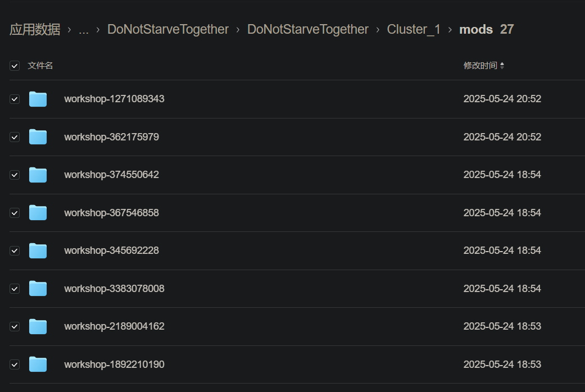Image resolution: width=585 pixels, height=392 pixels.
Task: Uncheck the workshop-367546858 checkbox
Action: click(15, 213)
